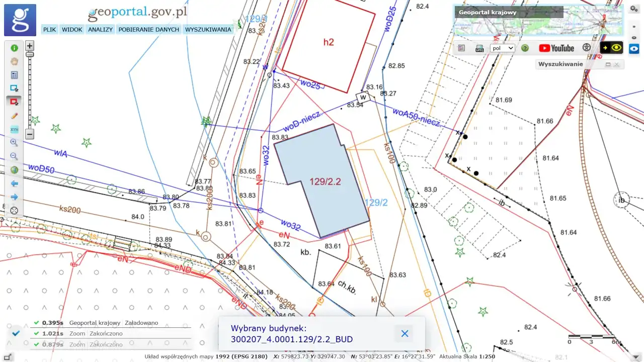Select the large blue eye option
This screenshot has width=644, height=362.
tap(634, 49)
